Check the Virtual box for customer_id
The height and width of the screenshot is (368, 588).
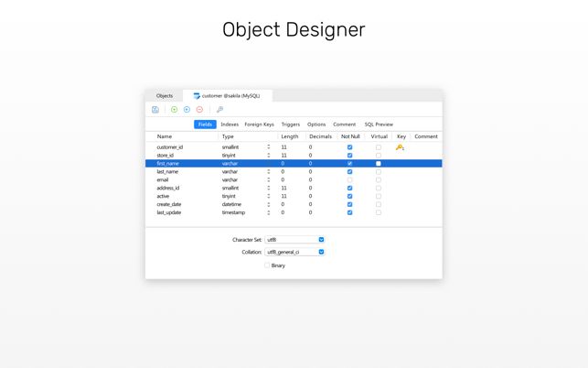(379, 147)
